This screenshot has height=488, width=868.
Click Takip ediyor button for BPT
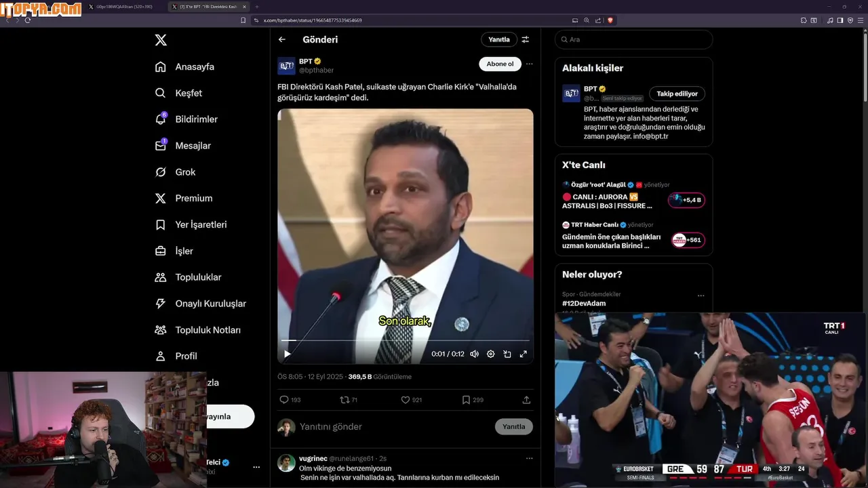677,94
